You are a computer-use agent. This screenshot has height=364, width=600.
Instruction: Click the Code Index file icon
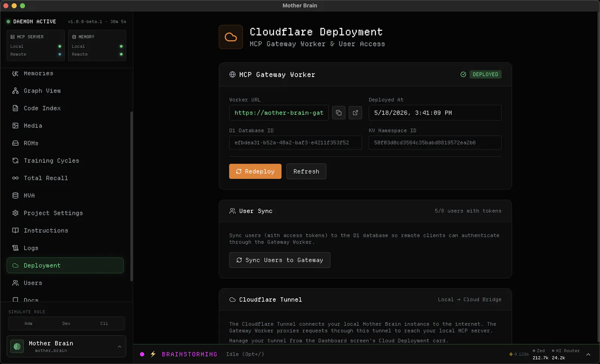[x=15, y=108]
